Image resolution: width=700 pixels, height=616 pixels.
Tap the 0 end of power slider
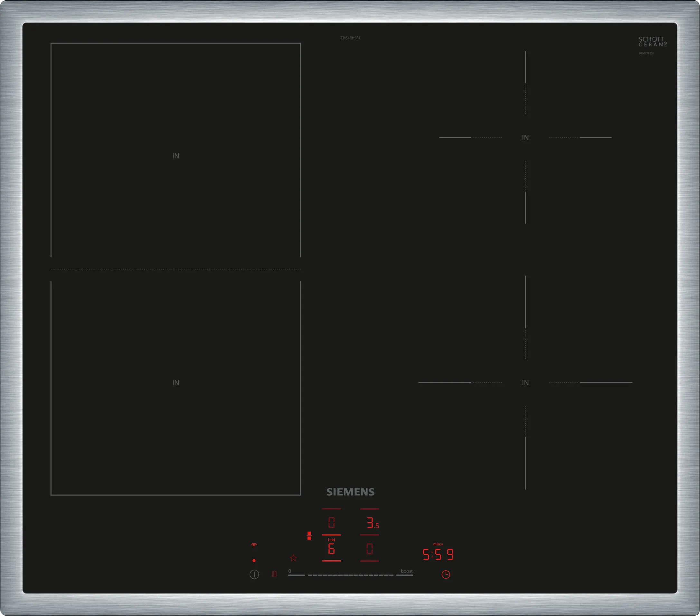tap(296, 575)
